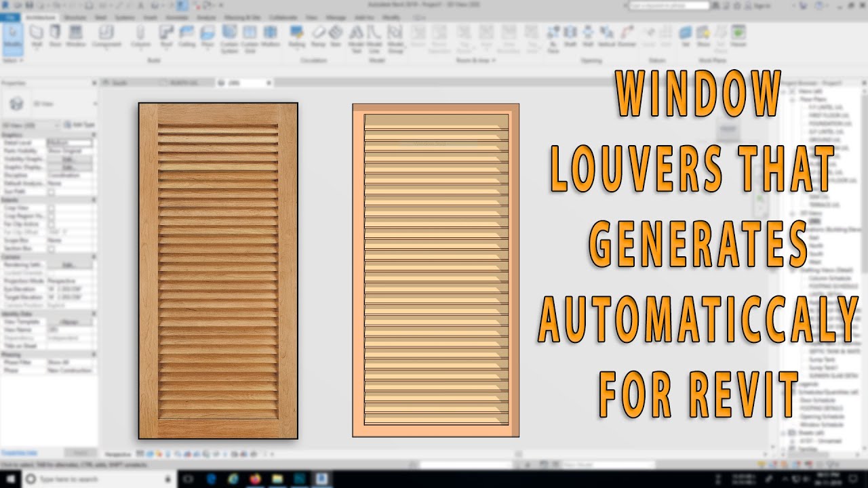The image size is (868, 488).
Task: Toggle the Crop Region Visible checkbox
Action: [51, 216]
